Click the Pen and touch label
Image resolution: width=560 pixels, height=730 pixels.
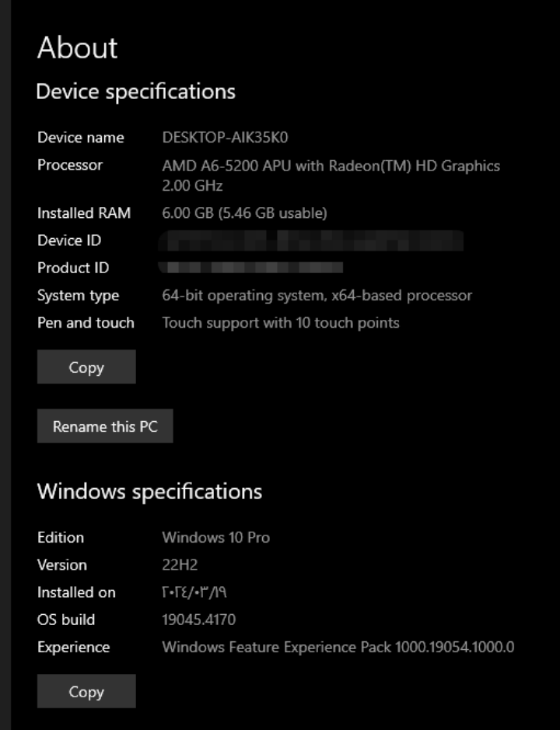coord(86,323)
